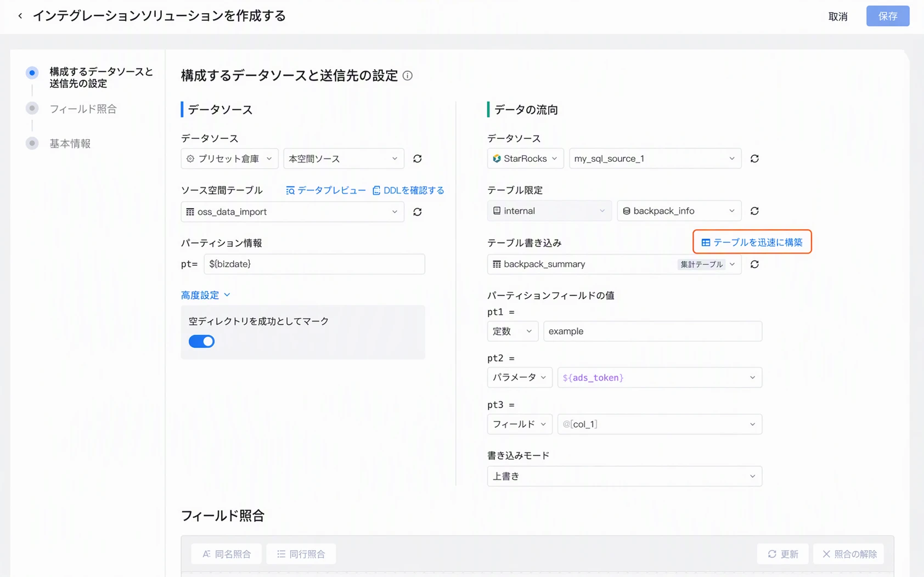Image resolution: width=924 pixels, height=577 pixels.
Task: Click the 更新 button in field mapping
Action: (x=782, y=554)
